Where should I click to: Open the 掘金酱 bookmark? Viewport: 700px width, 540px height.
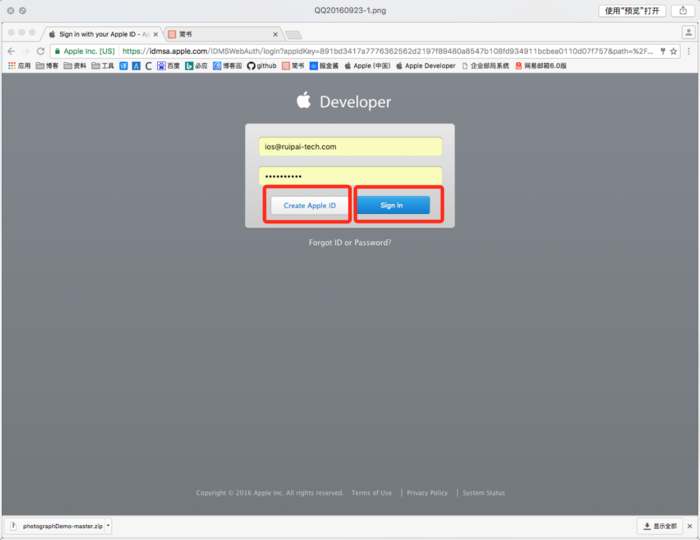coord(324,66)
